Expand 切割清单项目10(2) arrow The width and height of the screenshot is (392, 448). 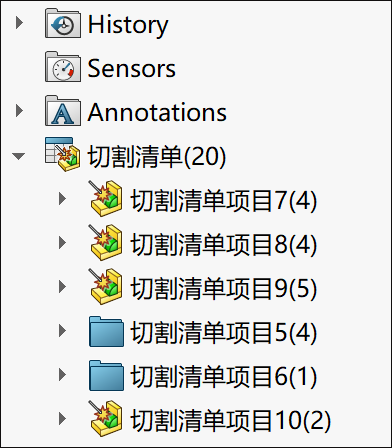click(x=62, y=419)
